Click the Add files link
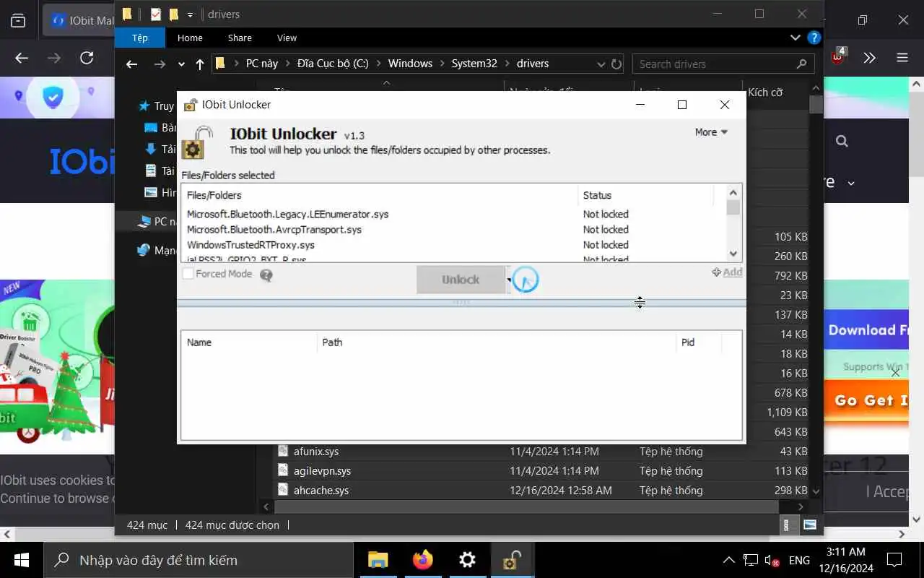Image resolution: width=924 pixels, height=578 pixels. click(727, 272)
